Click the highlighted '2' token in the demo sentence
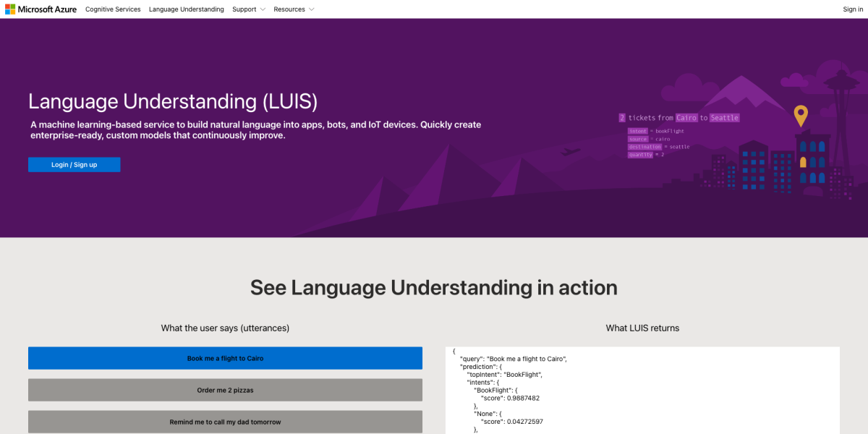Screen dimensions: 868x434 [621, 117]
